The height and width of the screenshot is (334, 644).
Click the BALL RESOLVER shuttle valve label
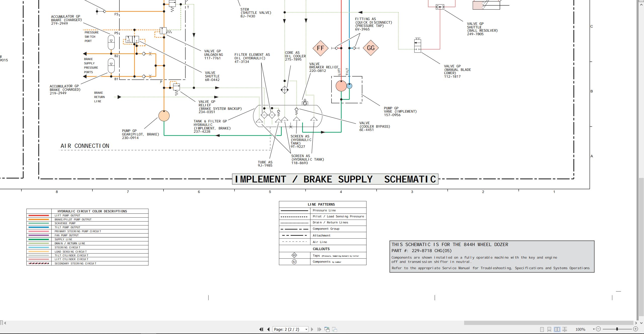point(482,29)
